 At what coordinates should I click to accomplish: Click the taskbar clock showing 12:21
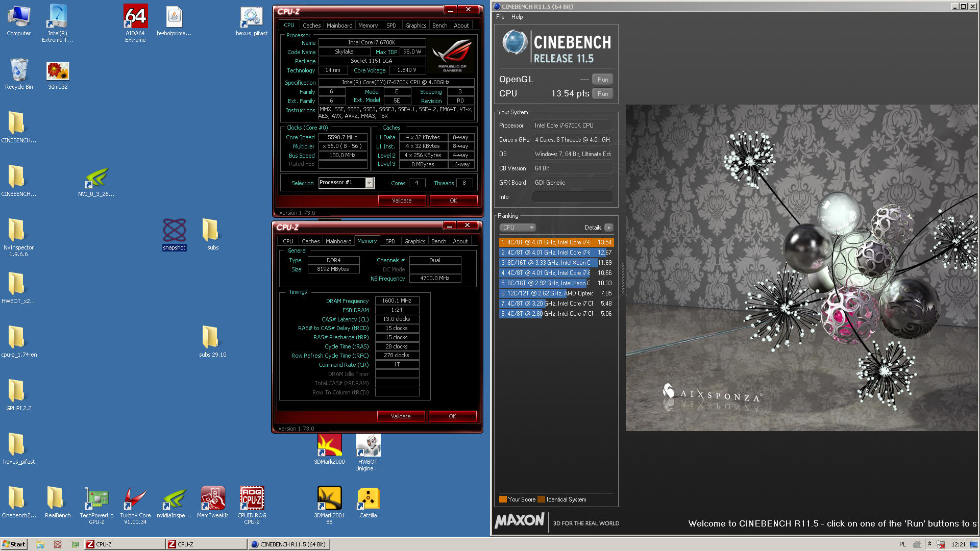[x=959, y=544]
